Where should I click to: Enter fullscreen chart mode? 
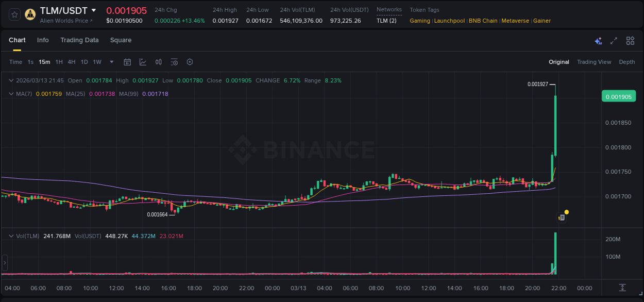click(x=613, y=40)
